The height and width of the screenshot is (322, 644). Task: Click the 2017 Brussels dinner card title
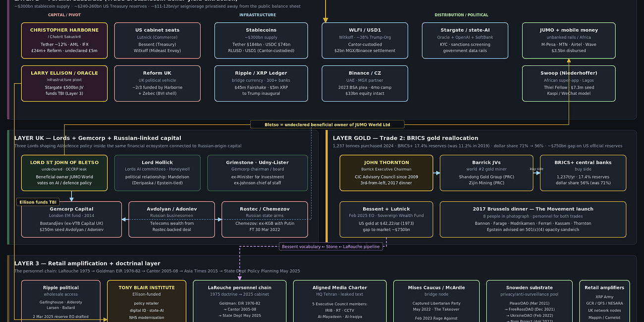[x=533, y=209]
